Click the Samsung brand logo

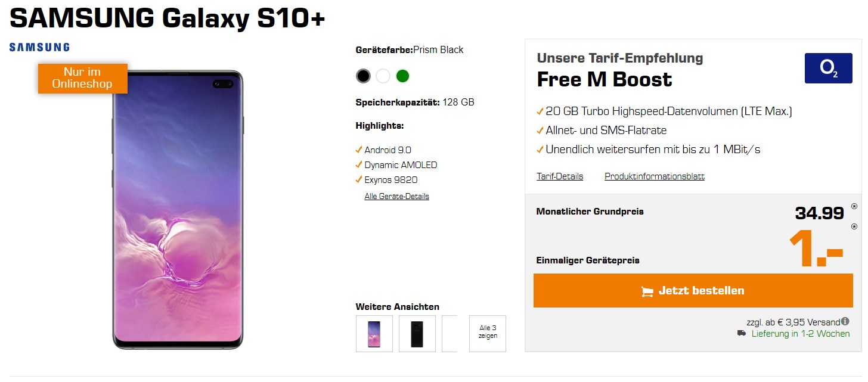39,47
